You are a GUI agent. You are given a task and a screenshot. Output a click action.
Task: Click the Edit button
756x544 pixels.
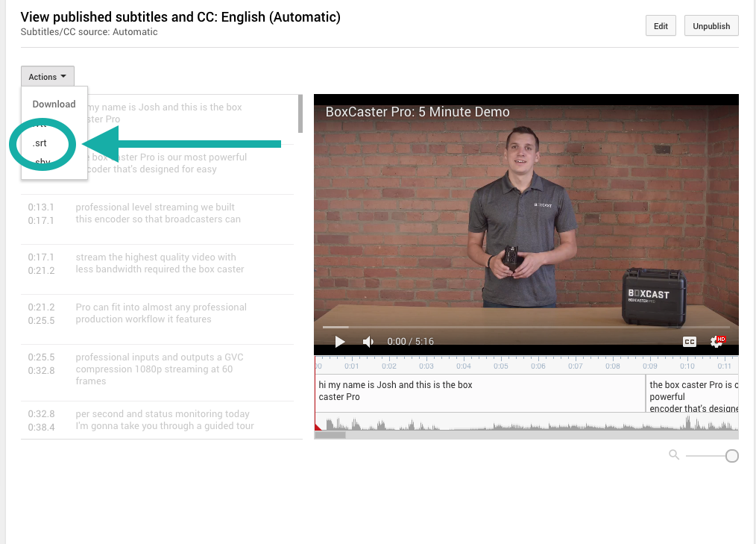coord(661,26)
